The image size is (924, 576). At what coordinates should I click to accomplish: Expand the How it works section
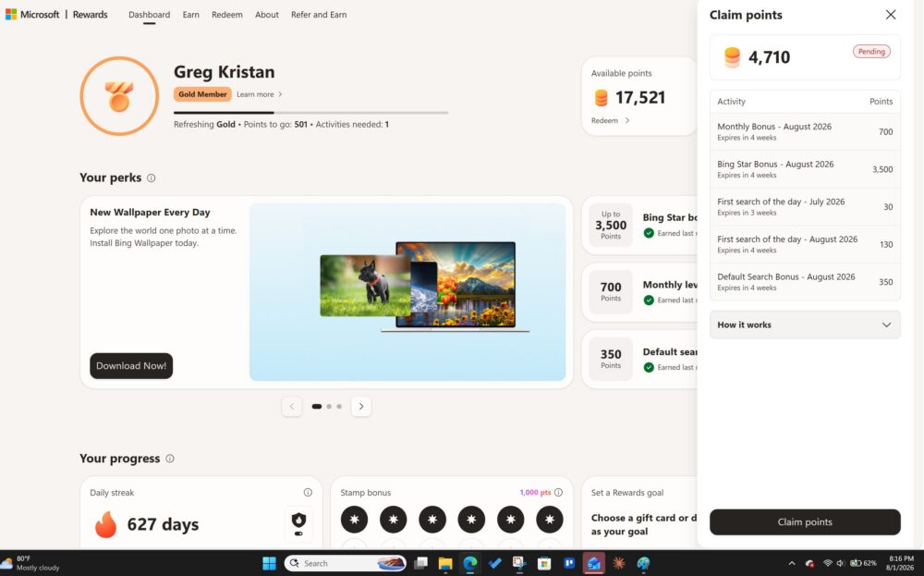(x=805, y=325)
